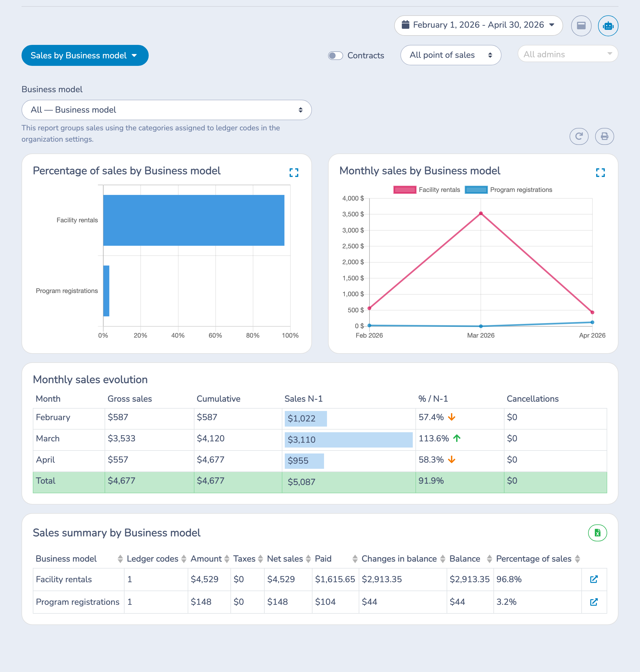
Task: Click Apr 2026 Program registrations data point
Action: click(x=592, y=322)
